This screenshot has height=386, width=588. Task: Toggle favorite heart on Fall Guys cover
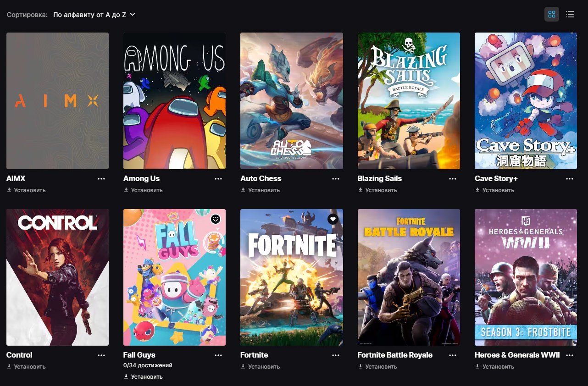216,219
